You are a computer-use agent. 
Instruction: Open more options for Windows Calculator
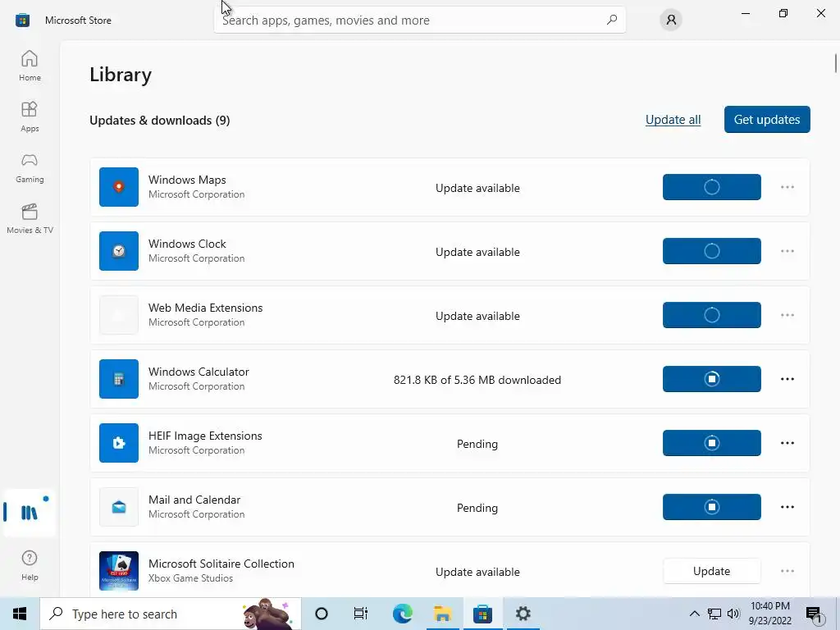click(787, 379)
